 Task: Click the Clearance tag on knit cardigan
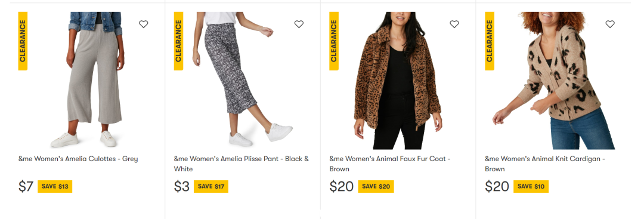[x=489, y=41]
